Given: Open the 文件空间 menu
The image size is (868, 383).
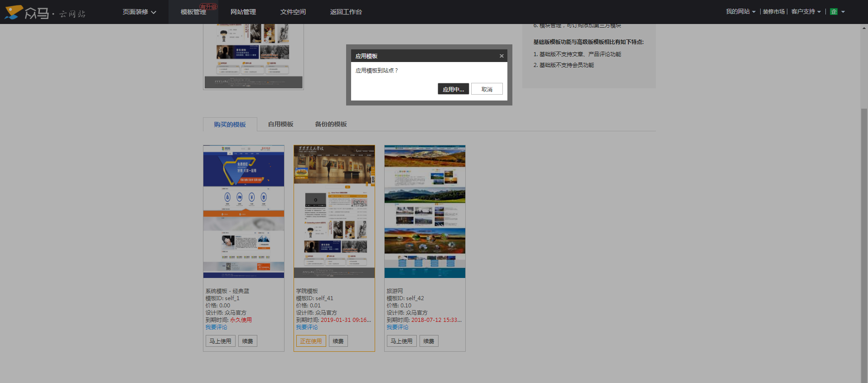Looking at the screenshot, I should click(293, 12).
